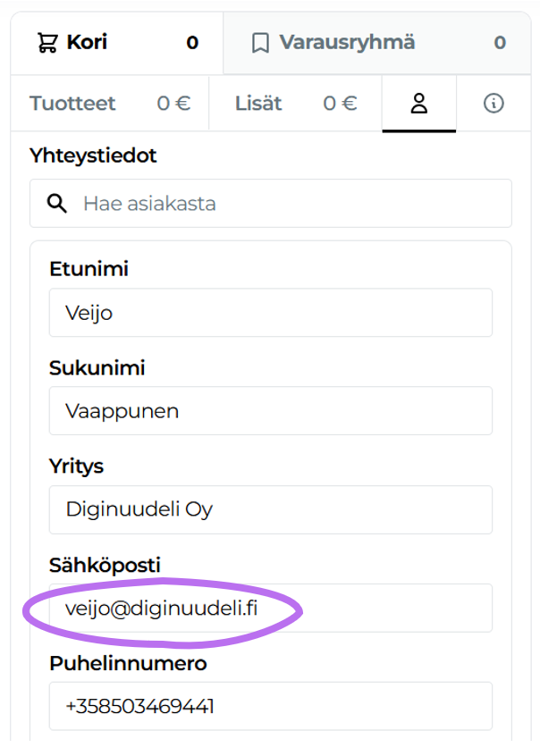Click the 0 € total on the Tuotteet tab

[173, 103]
